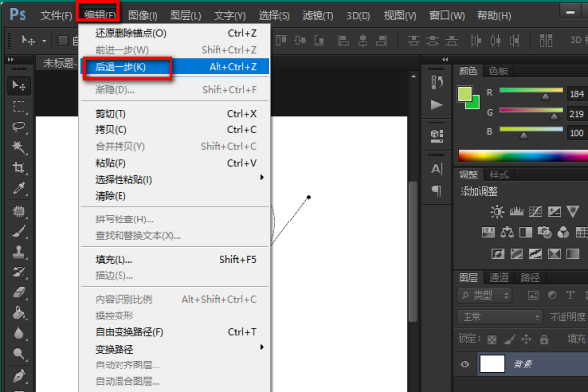Select the Crop tool
This screenshot has width=588, height=392.
19,168
